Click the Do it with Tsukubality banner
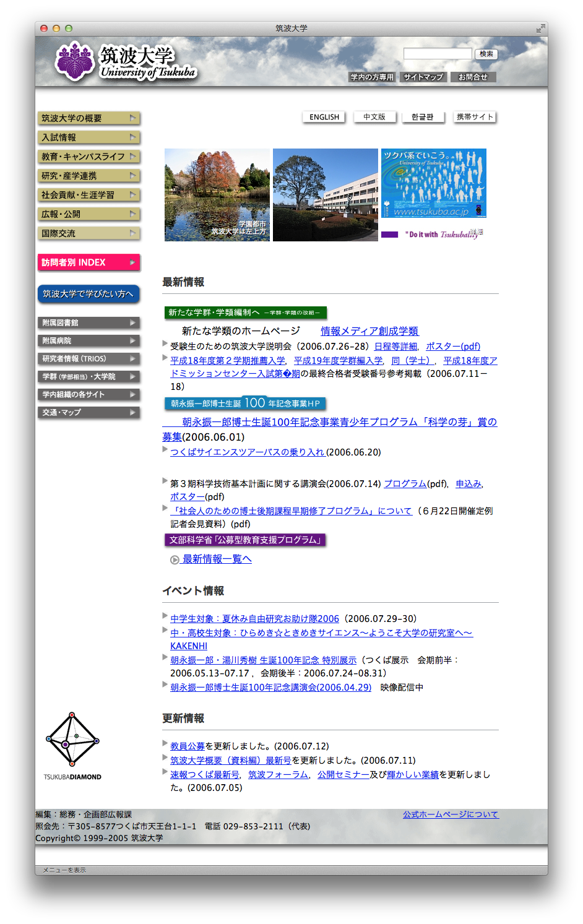This screenshot has height=924, width=583. [x=432, y=234]
